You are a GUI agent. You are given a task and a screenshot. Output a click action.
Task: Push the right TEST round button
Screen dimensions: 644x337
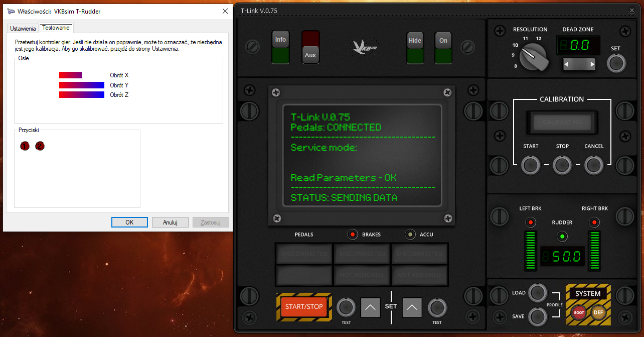point(437,307)
